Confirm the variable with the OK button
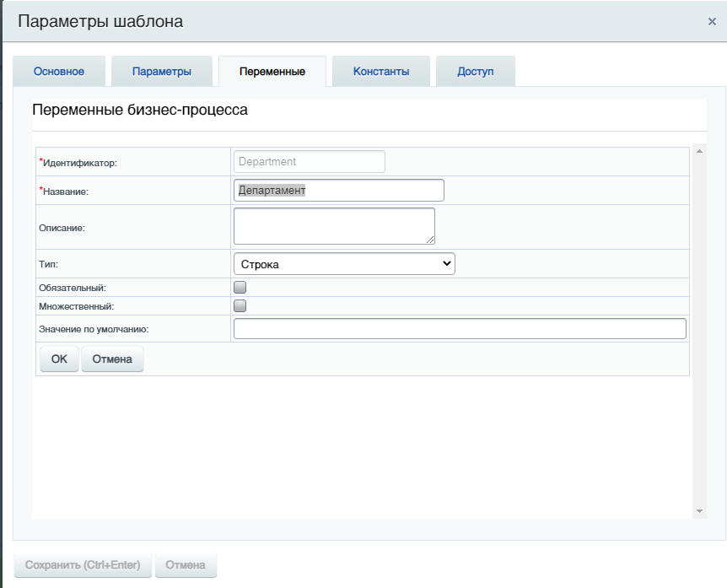Viewport: 727px width, 588px height. 59,359
